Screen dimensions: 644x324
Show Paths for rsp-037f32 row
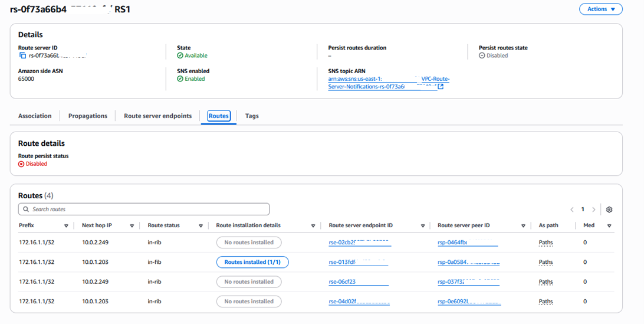[546, 282]
